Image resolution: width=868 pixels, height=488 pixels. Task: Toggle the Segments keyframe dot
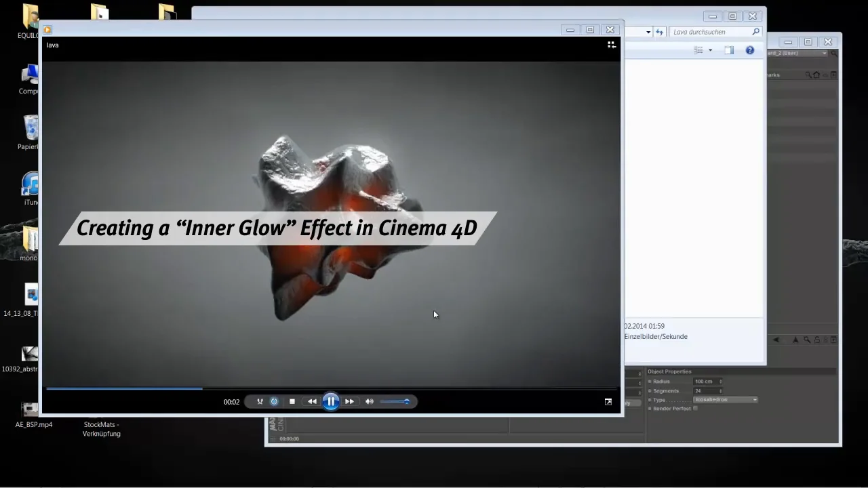point(650,391)
